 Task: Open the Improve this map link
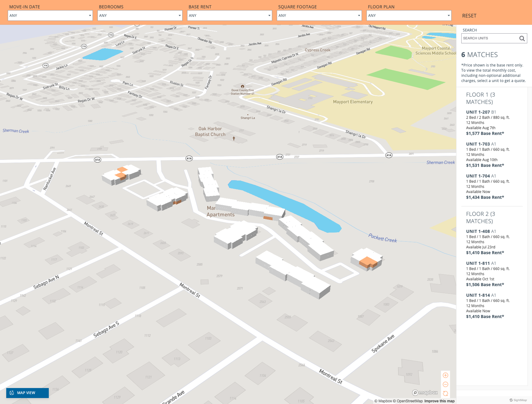(439, 401)
